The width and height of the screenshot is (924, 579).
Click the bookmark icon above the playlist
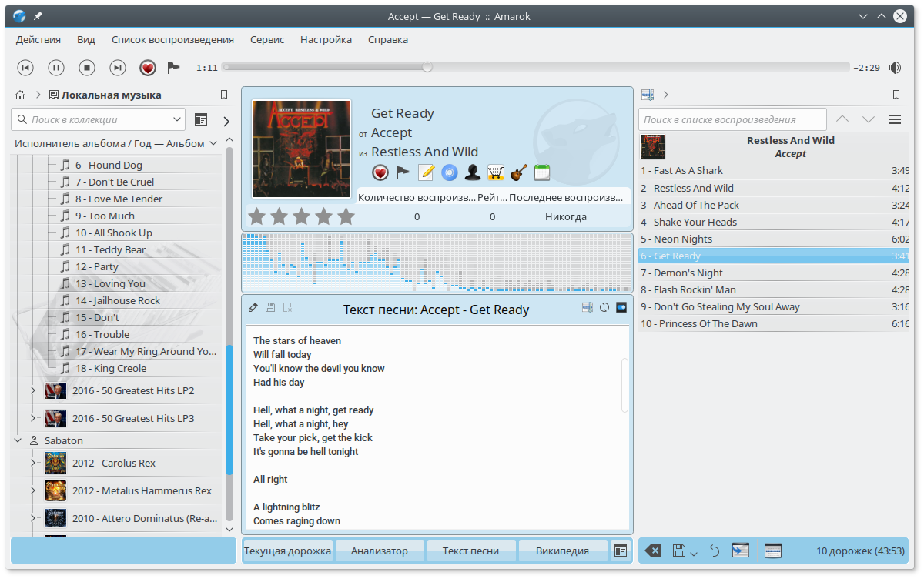(x=896, y=95)
